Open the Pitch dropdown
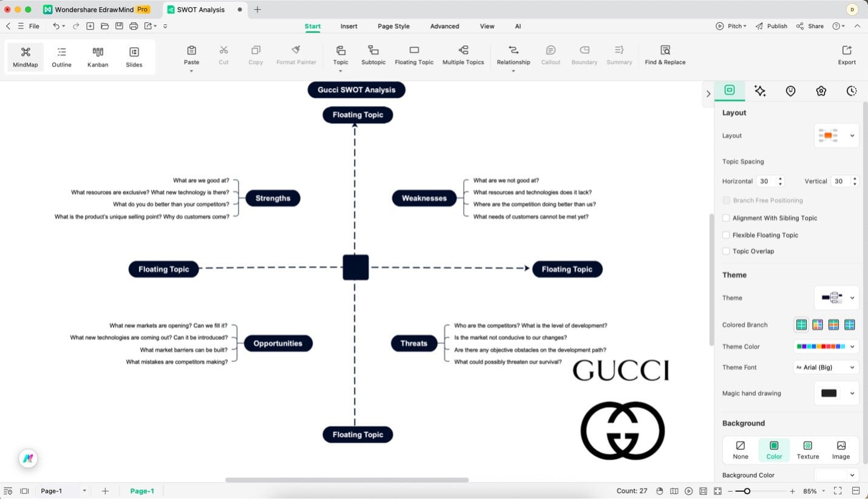 tap(731, 26)
